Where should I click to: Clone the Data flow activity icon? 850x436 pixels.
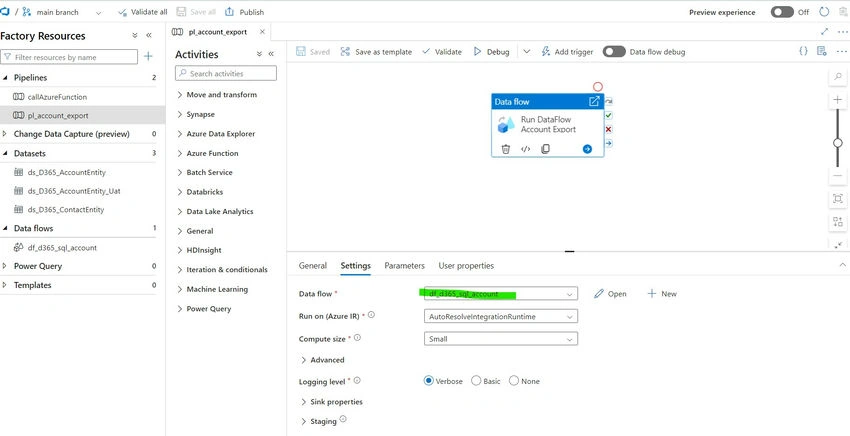coord(545,149)
